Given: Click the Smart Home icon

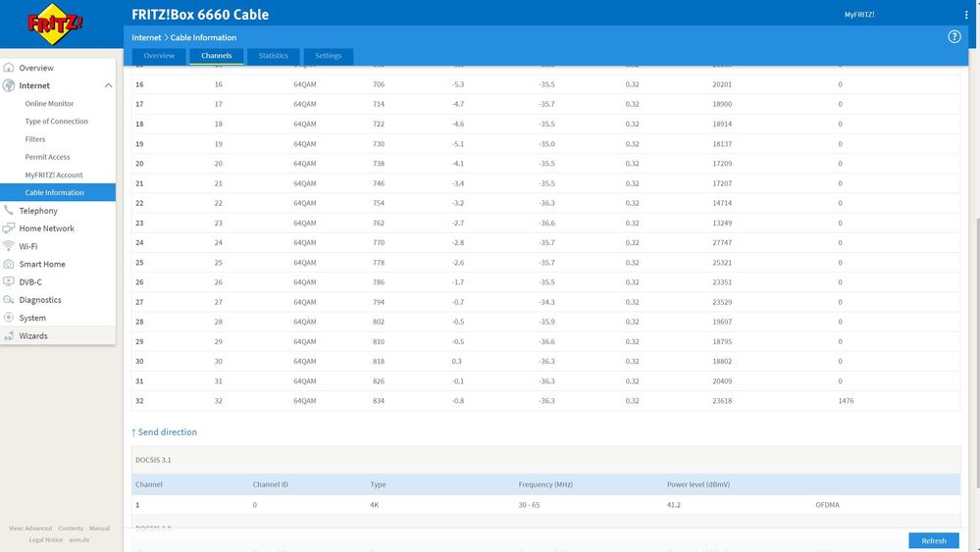Looking at the screenshot, I should [9, 264].
